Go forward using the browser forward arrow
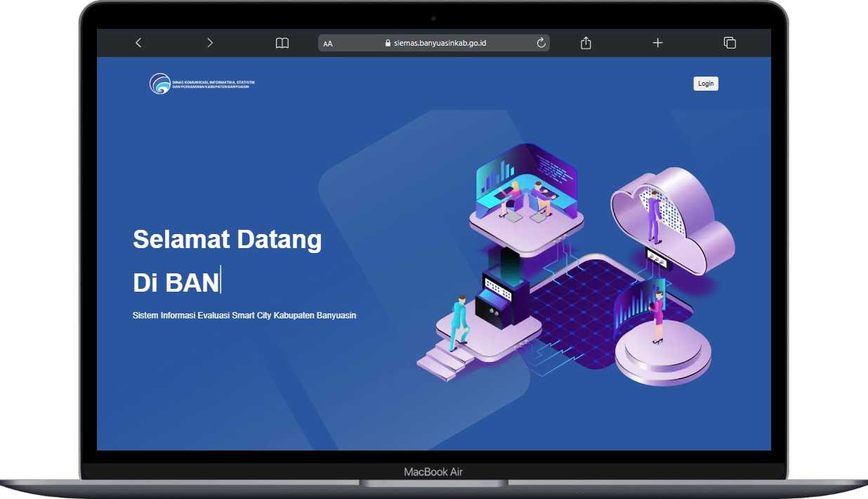This screenshot has height=499, width=868. (x=210, y=43)
